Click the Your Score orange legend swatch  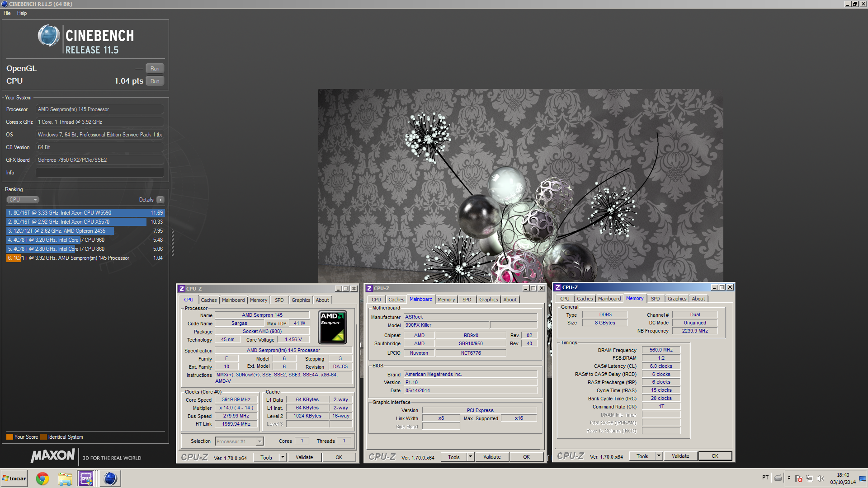coord(9,437)
